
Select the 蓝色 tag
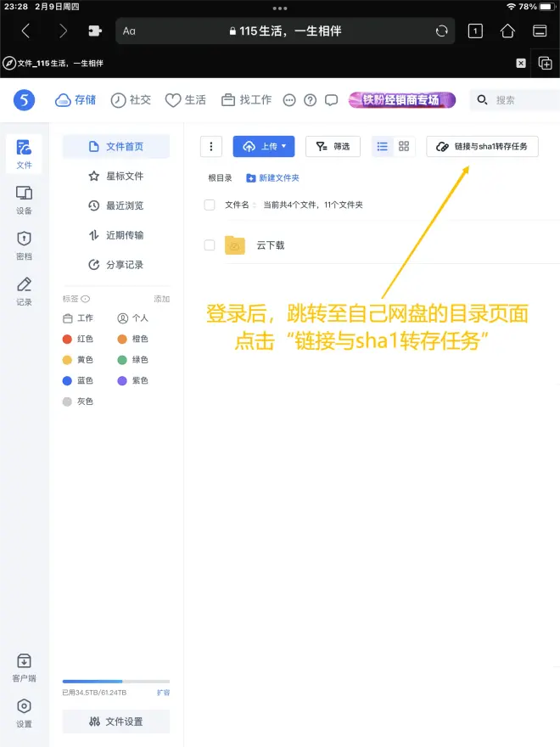coord(78,380)
